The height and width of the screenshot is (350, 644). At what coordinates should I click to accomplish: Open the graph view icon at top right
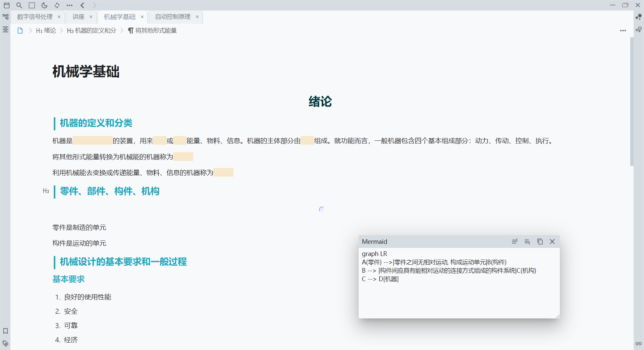[x=639, y=30]
